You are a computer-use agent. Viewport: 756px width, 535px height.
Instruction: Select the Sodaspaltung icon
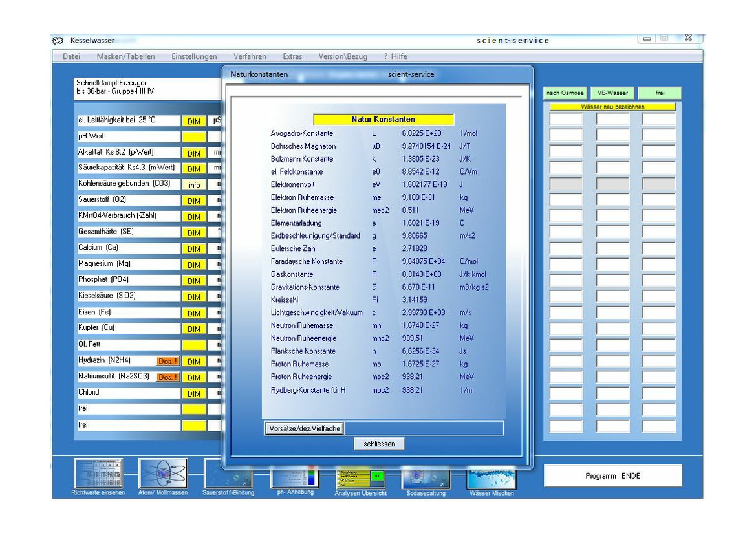tap(426, 478)
